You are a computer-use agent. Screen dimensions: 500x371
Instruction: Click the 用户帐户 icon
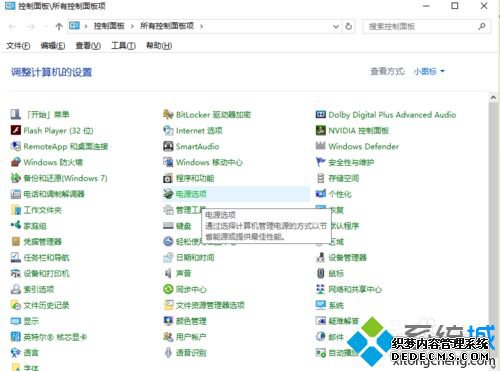[x=168, y=337]
